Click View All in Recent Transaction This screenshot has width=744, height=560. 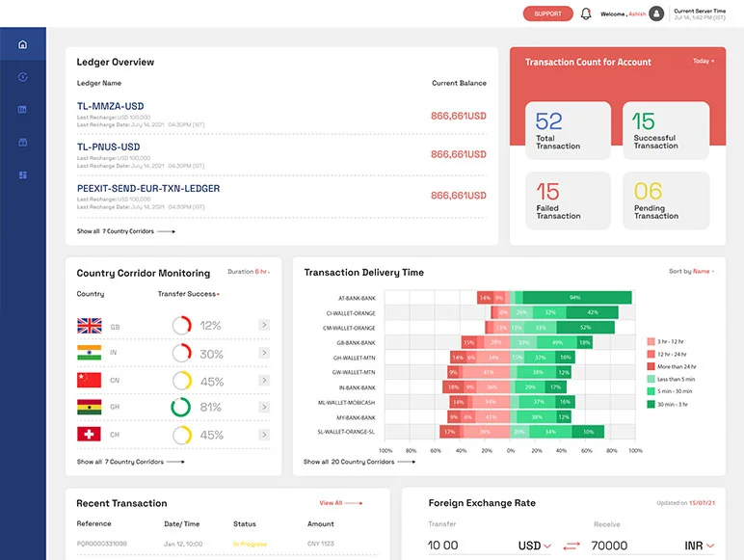340,503
